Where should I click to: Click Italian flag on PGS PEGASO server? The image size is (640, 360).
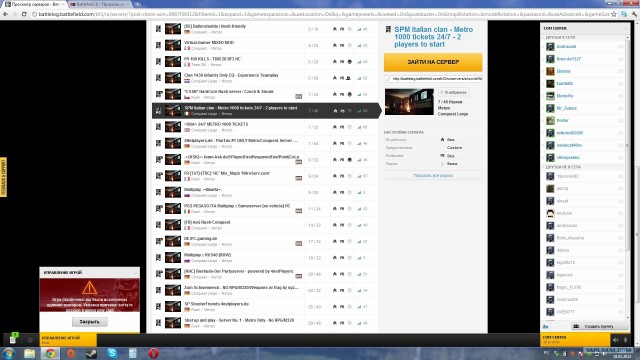(x=187, y=212)
